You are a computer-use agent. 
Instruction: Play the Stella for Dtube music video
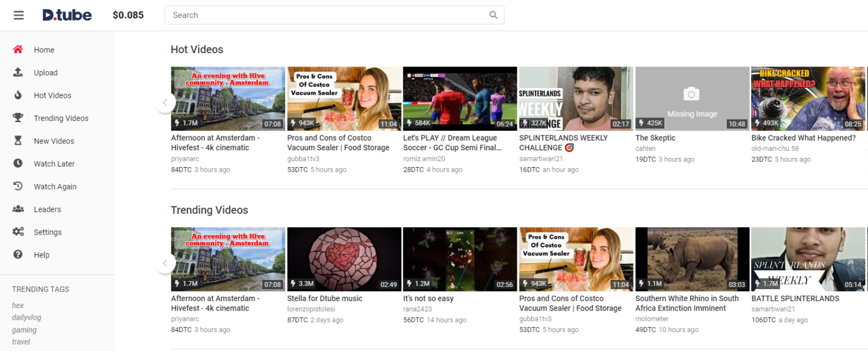[344, 258]
